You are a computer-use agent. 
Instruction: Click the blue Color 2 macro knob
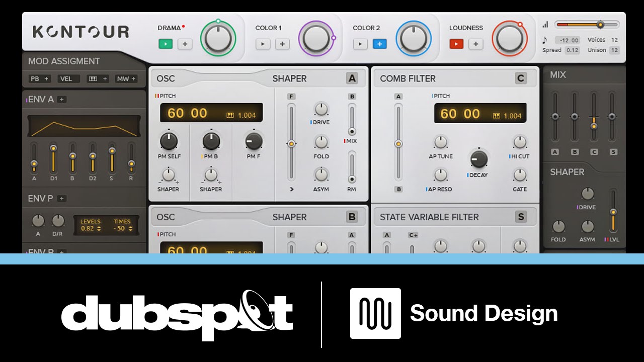(414, 38)
